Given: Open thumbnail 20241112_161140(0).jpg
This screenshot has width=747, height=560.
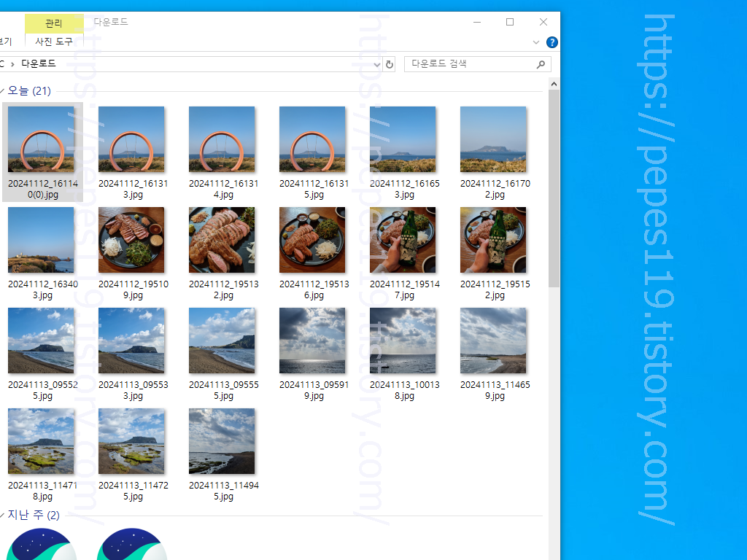Looking at the screenshot, I should coord(41,139).
